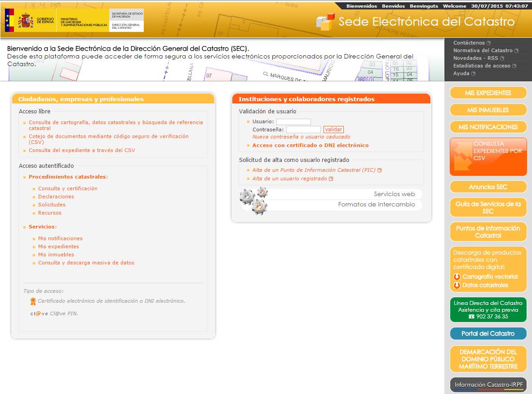Click into the Contraseña input field
Viewport: 532px width, 394px height.
303,130
